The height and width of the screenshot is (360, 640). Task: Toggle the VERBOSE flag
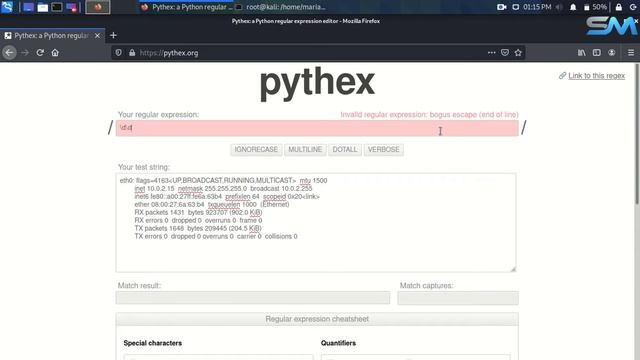click(x=384, y=149)
